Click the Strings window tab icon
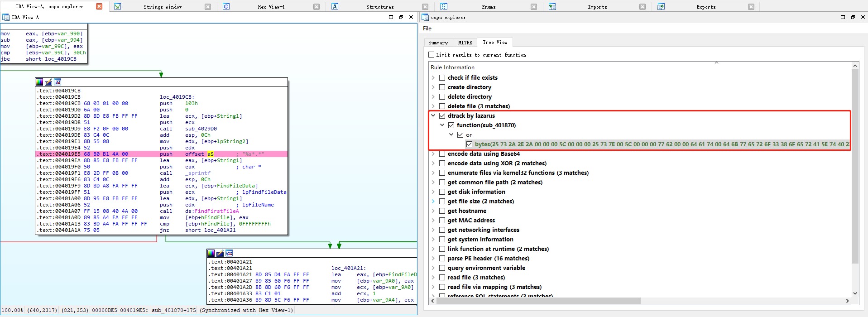This screenshot has width=868, height=317. [118, 6]
